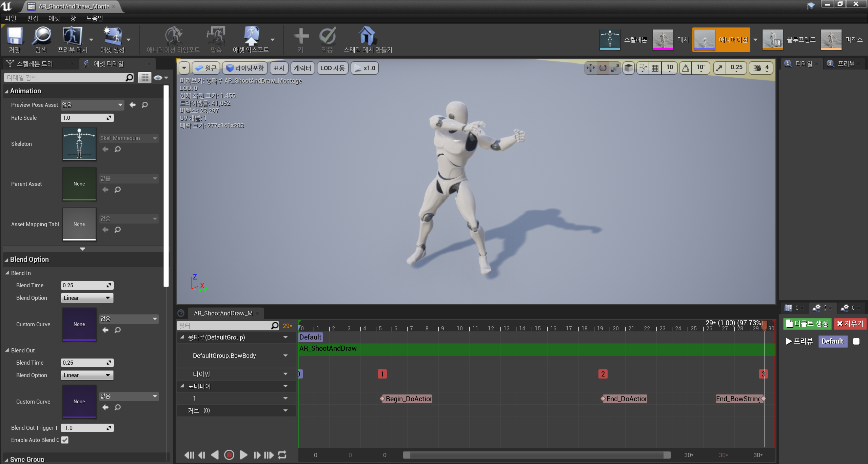Collapse the Animation section

pyautogui.click(x=6, y=91)
